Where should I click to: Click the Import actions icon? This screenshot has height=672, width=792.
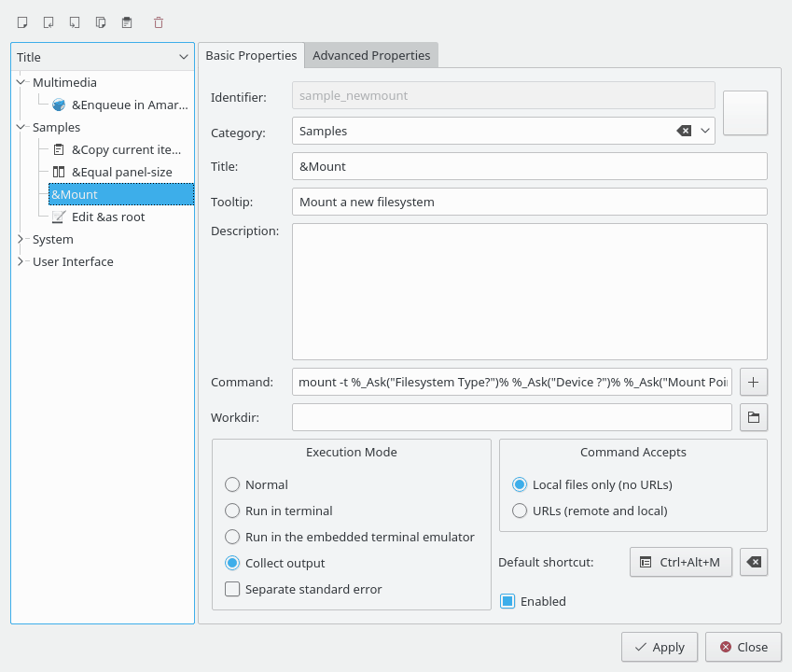49,21
